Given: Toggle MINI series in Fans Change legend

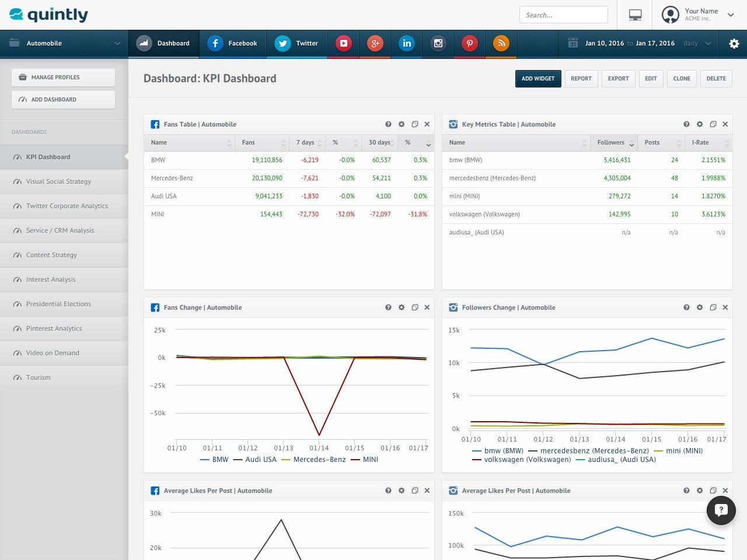Looking at the screenshot, I should pos(364,460).
